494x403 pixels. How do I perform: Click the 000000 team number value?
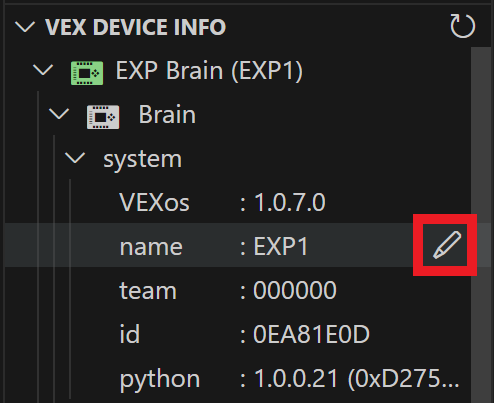tap(295, 290)
